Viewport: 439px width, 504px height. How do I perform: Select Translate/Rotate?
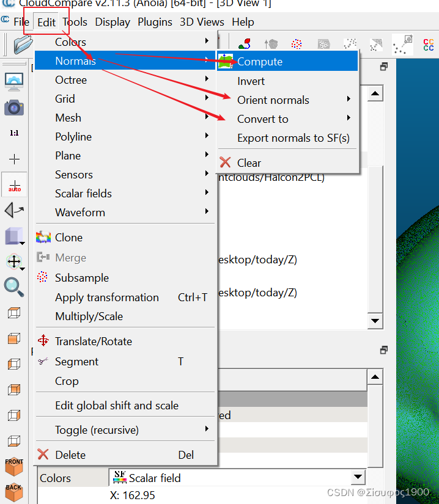tap(125, 341)
